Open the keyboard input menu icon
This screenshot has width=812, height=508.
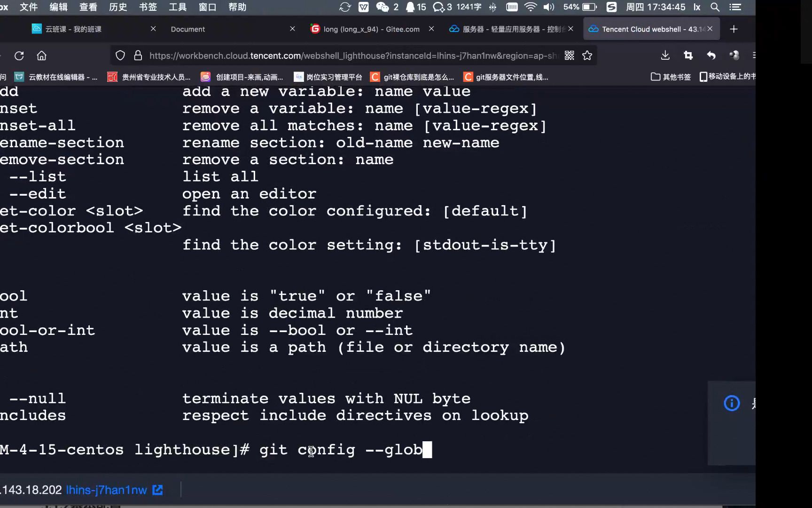tap(512, 7)
